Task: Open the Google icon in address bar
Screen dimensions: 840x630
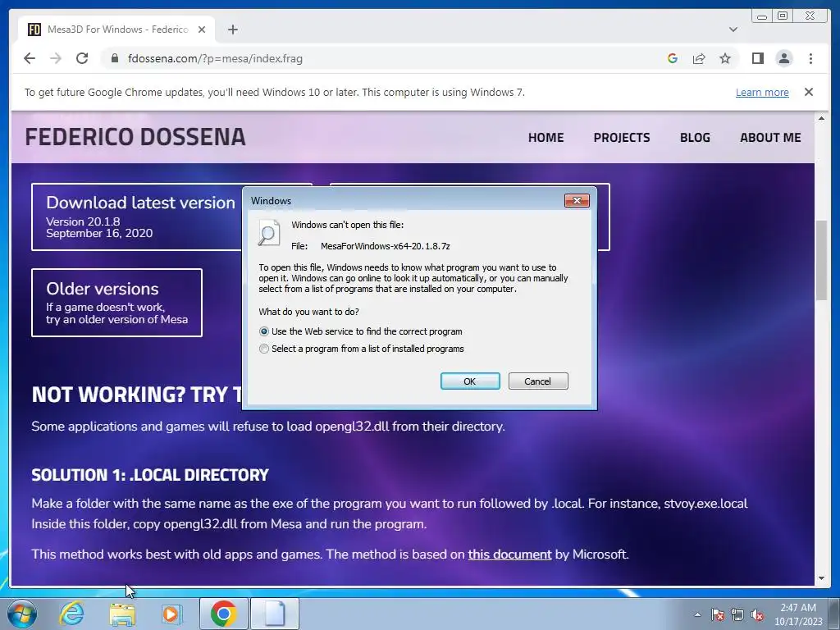Action: click(x=673, y=58)
